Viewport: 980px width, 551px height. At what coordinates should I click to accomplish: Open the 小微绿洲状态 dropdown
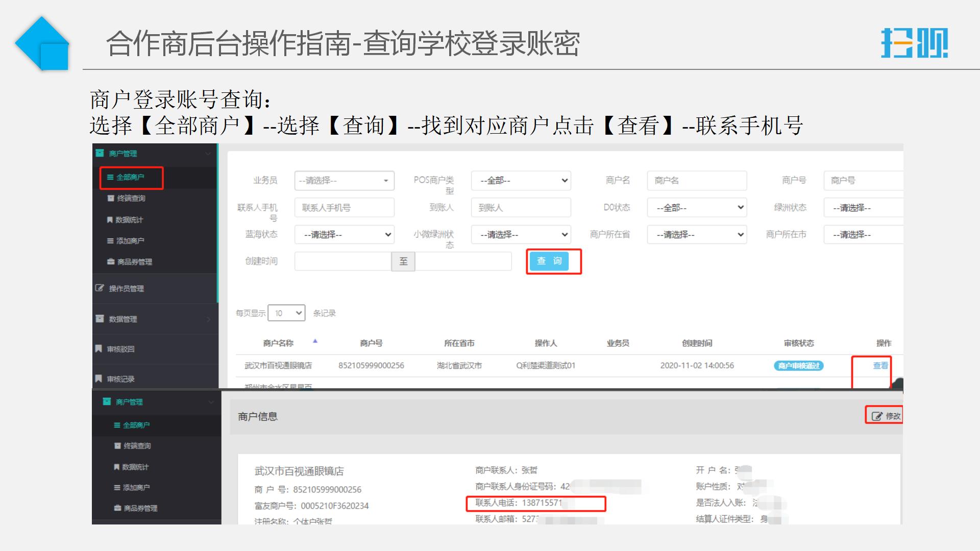521,235
